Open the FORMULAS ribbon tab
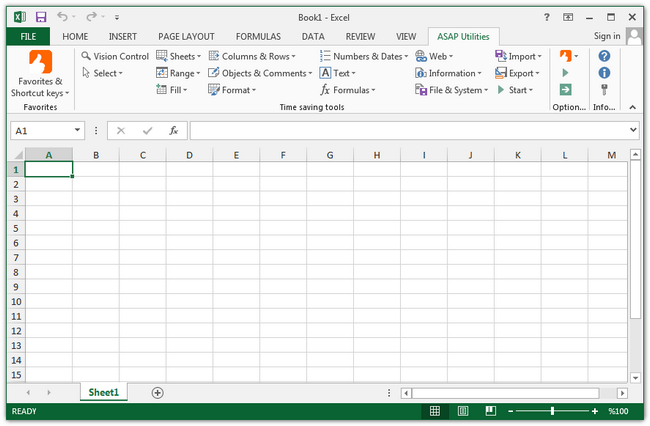The image size is (650, 426). [x=258, y=36]
